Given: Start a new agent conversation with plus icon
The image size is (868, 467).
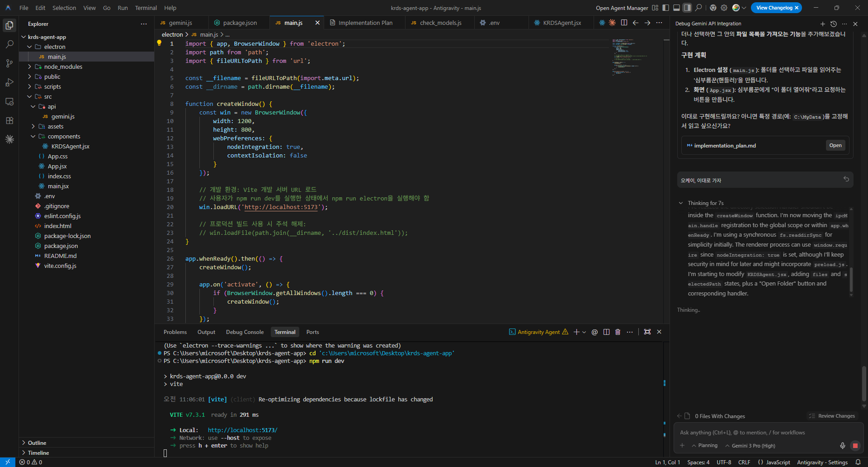Looking at the screenshot, I should [x=822, y=24].
